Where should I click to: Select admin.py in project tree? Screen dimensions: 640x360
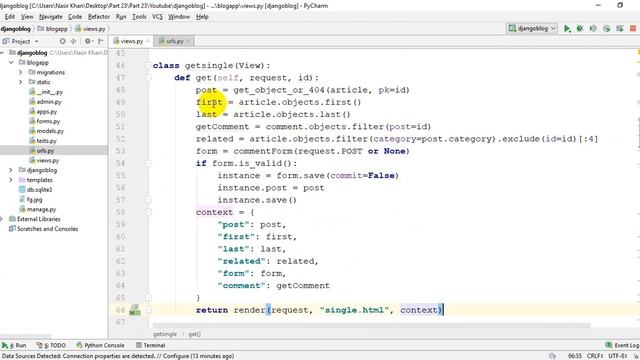pyautogui.click(x=45, y=102)
